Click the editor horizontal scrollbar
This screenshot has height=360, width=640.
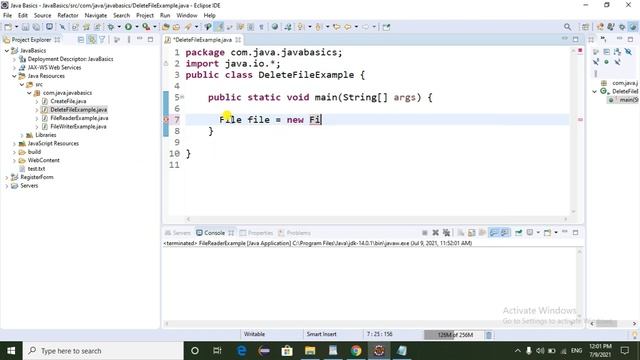pos(377,219)
